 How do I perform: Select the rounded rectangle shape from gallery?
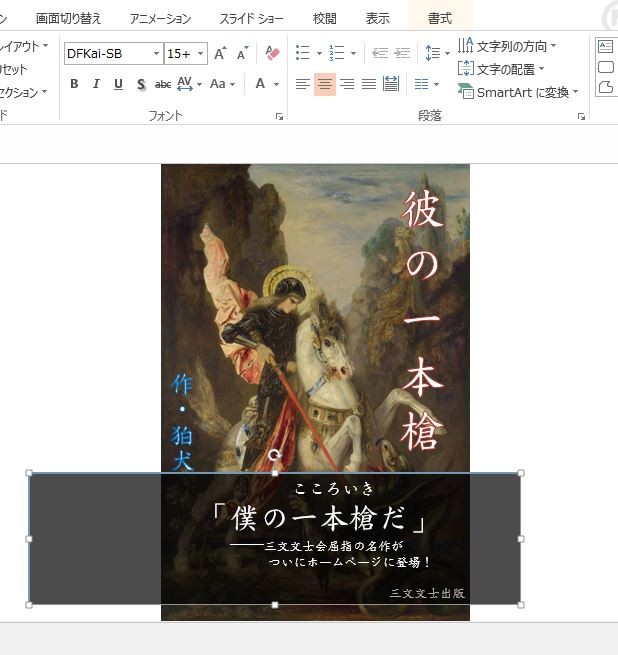coord(605,67)
